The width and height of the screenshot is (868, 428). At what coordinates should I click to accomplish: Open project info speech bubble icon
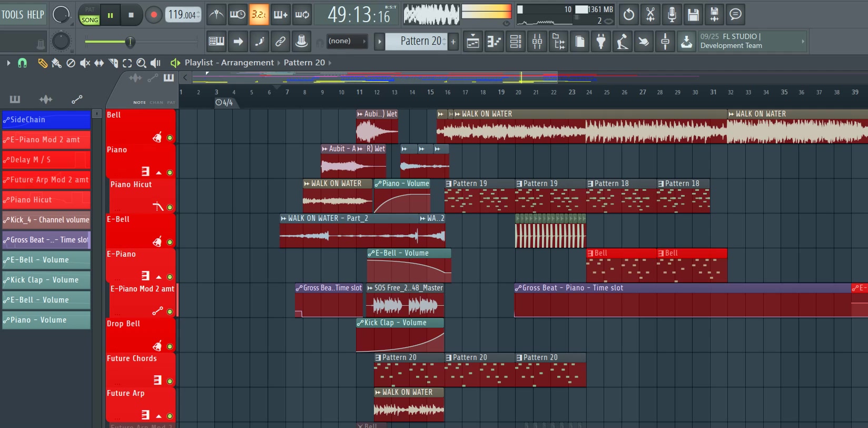736,14
